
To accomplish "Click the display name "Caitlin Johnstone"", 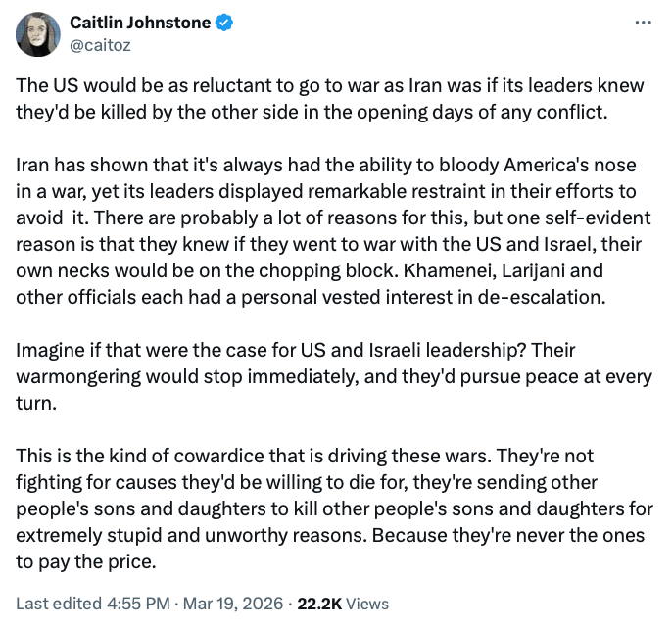I will (x=140, y=23).
